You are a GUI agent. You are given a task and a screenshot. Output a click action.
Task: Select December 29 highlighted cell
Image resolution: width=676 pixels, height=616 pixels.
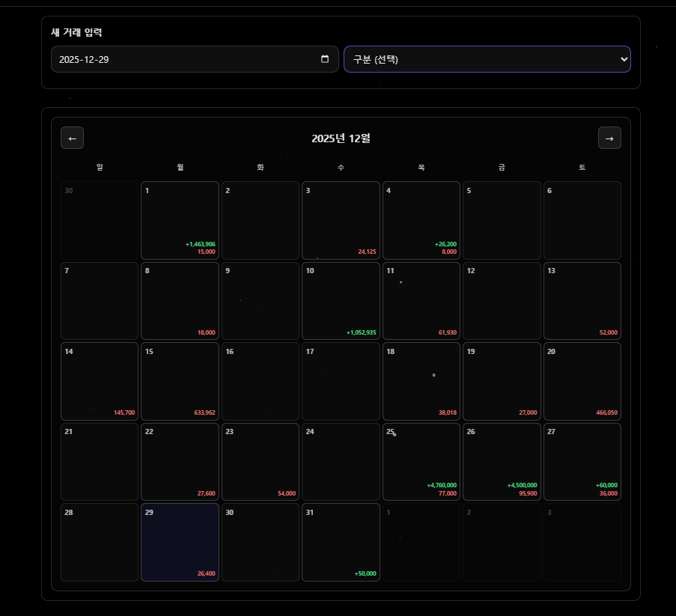click(x=180, y=543)
